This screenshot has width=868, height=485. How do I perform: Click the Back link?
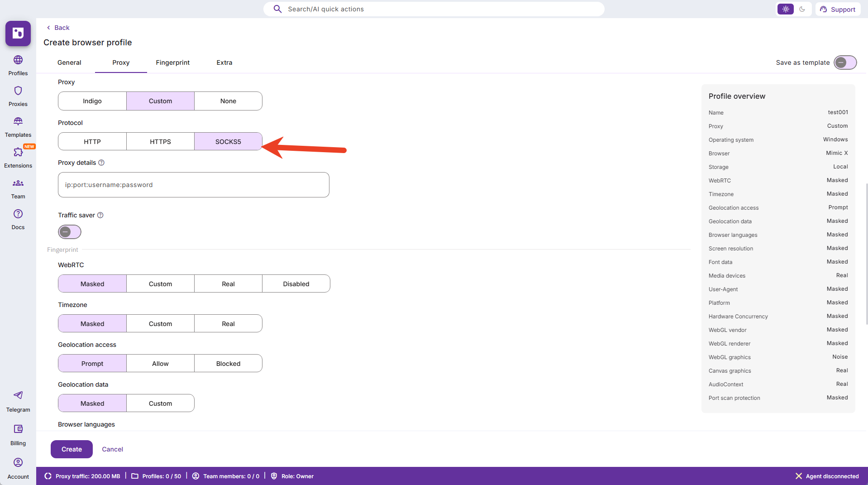pos(58,28)
